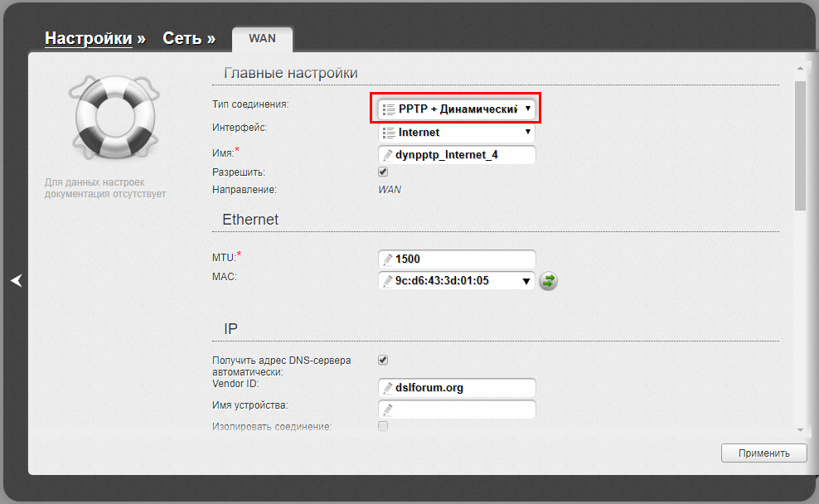The width and height of the screenshot is (819, 504).
Task: Click the pencil icon in the Vendor ID field
Action: coord(388,387)
